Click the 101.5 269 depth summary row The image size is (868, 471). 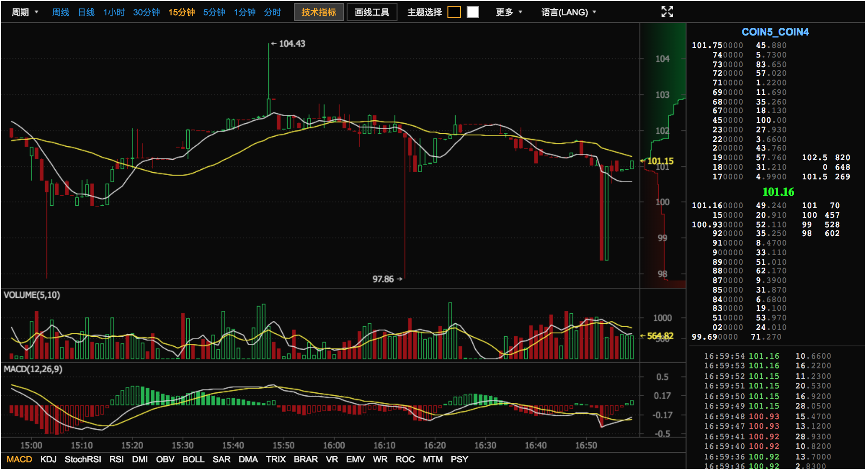click(x=826, y=177)
